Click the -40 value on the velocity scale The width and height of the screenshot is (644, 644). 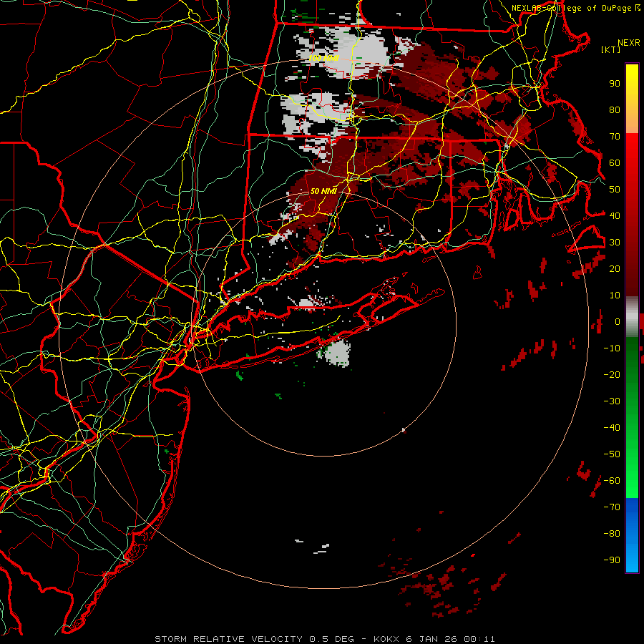[x=612, y=428]
